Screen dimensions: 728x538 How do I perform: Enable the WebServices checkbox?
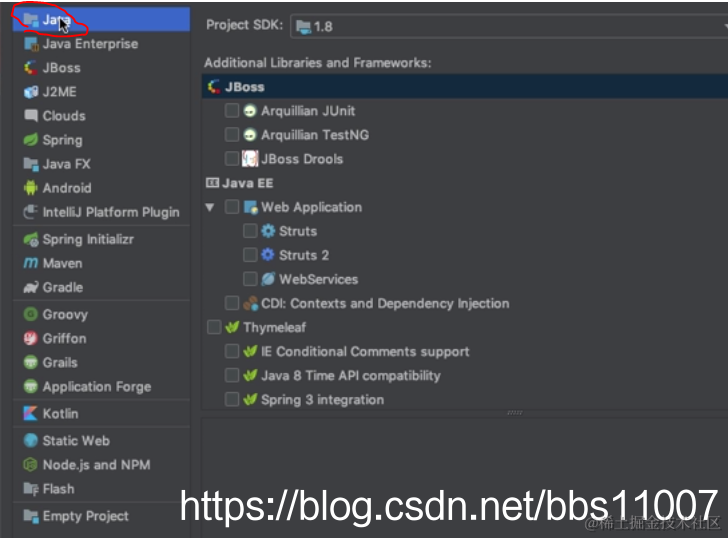[250, 279]
